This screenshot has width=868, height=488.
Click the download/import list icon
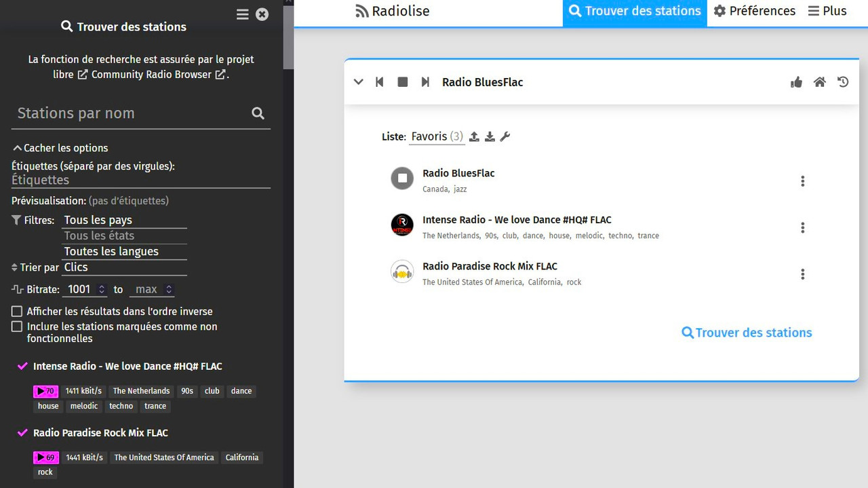coord(490,136)
